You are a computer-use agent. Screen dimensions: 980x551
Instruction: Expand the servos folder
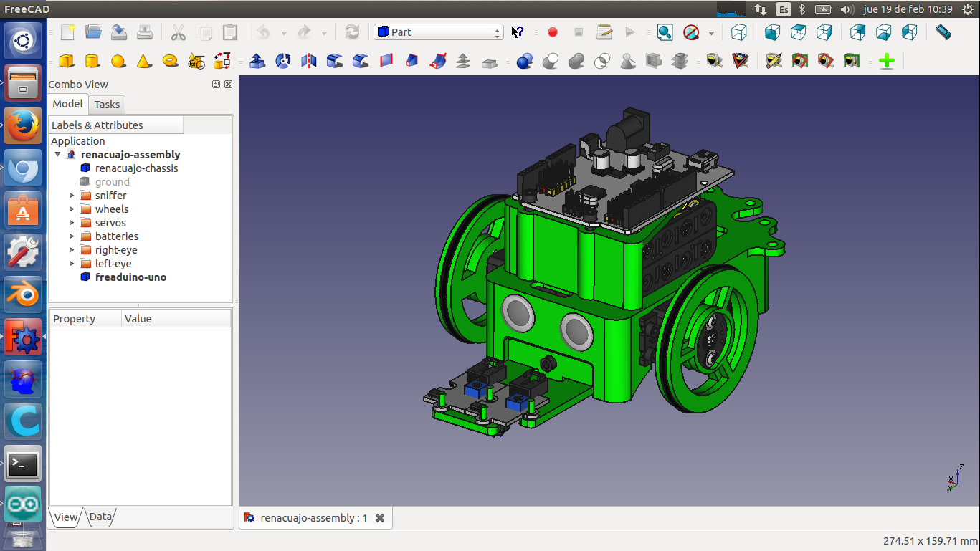click(72, 223)
